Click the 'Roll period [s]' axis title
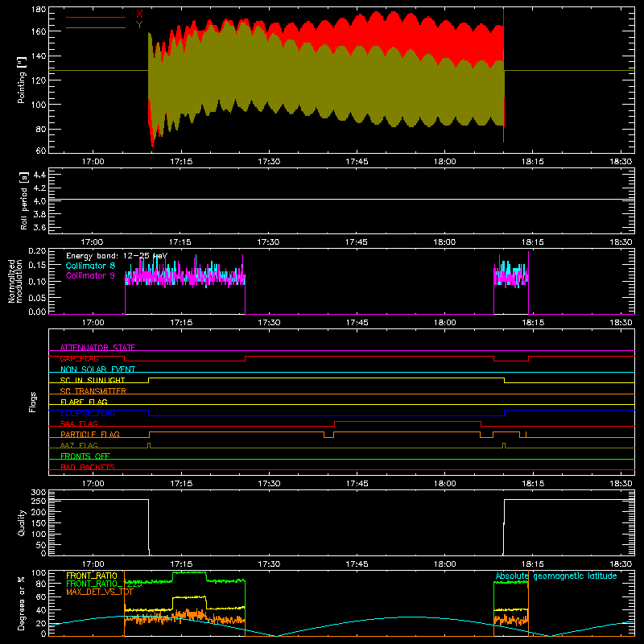This screenshot has height=644, width=644. pos(23,200)
